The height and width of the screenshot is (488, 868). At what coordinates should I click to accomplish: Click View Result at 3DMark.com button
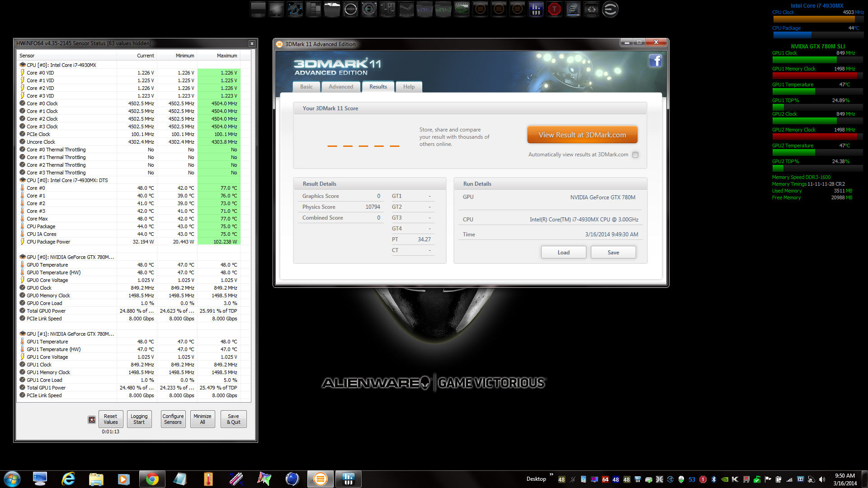[x=582, y=135]
